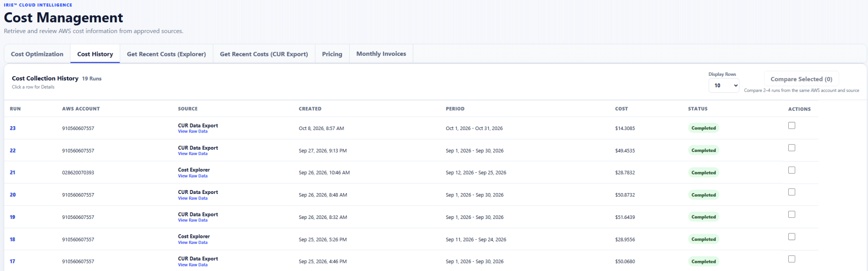Open run number 22 link
868x271 pixels.
(x=13, y=151)
